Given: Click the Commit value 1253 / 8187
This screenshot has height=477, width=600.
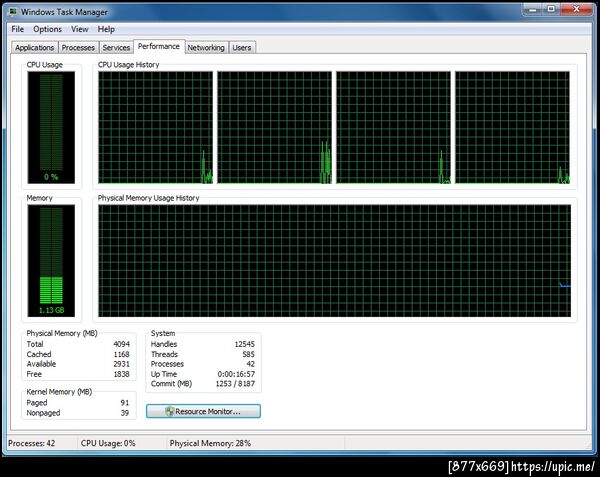Looking at the screenshot, I should pyautogui.click(x=235, y=384).
